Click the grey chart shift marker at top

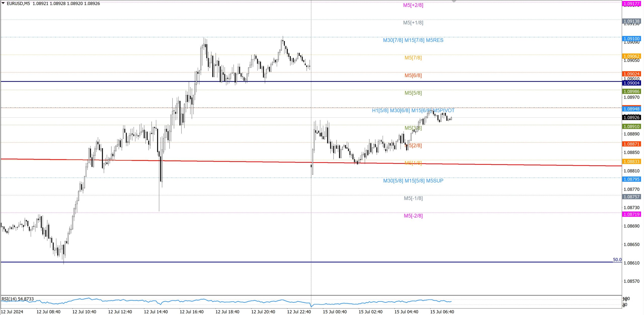pyautogui.click(x=454, y=1)
